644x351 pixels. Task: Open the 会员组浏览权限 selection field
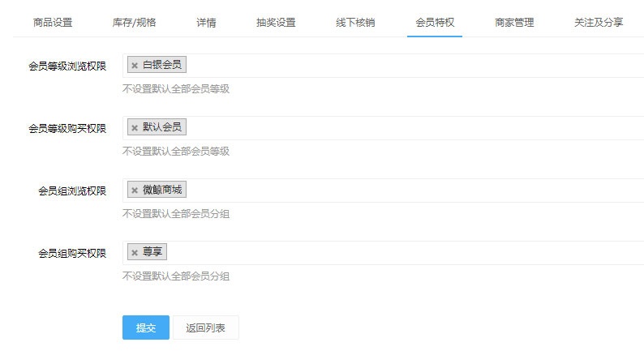(406, 190)
